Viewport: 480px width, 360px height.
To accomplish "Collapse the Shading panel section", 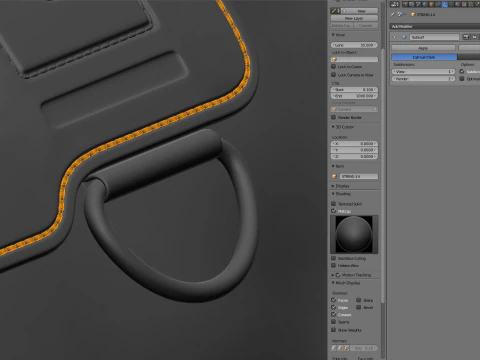I will click(x=333, y=194).
